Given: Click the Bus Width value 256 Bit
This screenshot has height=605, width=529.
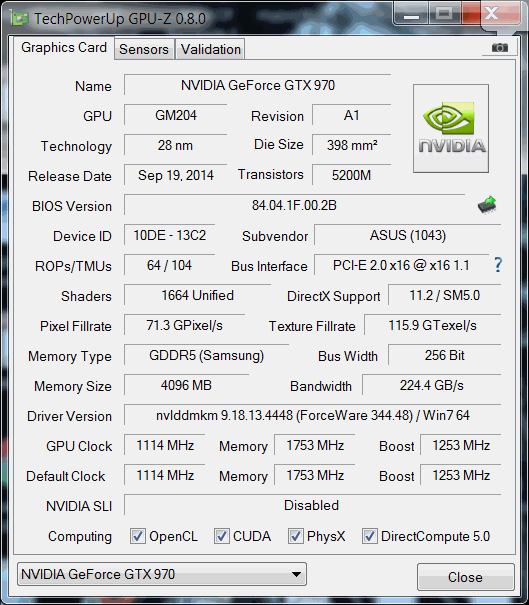Looking at the screenshot, I should tap(444, 355).
